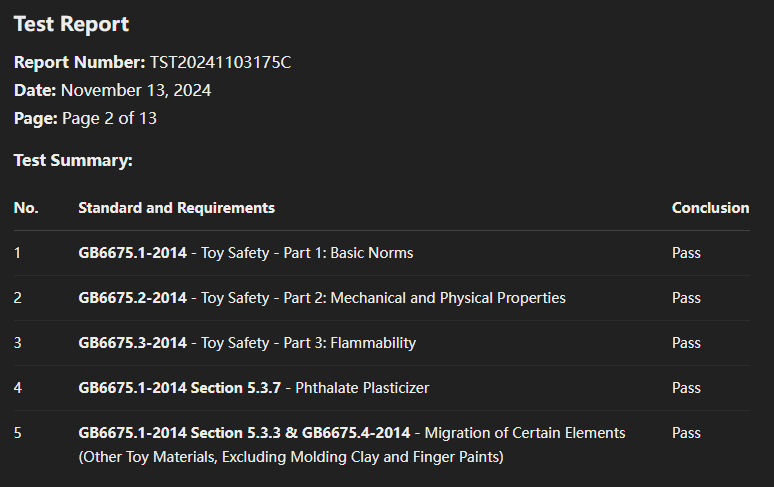774x487 pixels.
Task: Click the Standard and Requirements column header
Action: pos(177,208)
